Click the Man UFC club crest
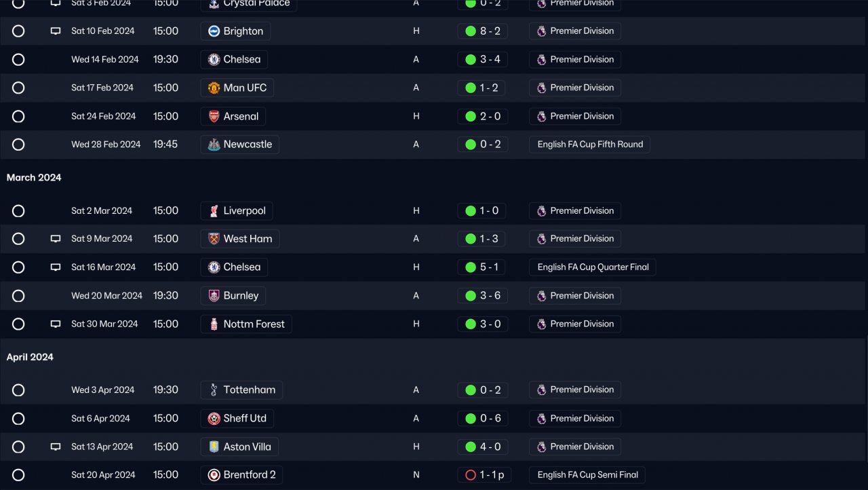868x490 pixels. click(214, 88)
